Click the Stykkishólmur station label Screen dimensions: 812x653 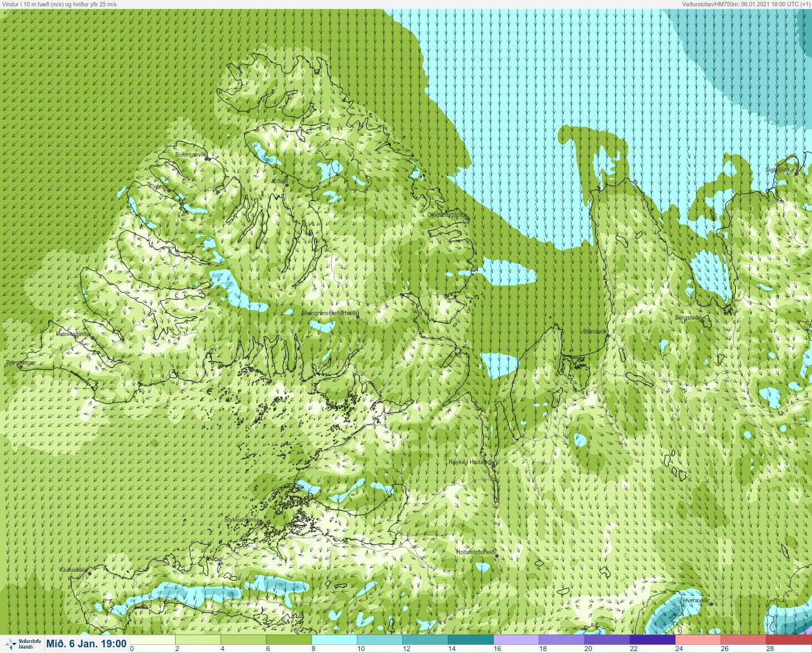[242, 520]
